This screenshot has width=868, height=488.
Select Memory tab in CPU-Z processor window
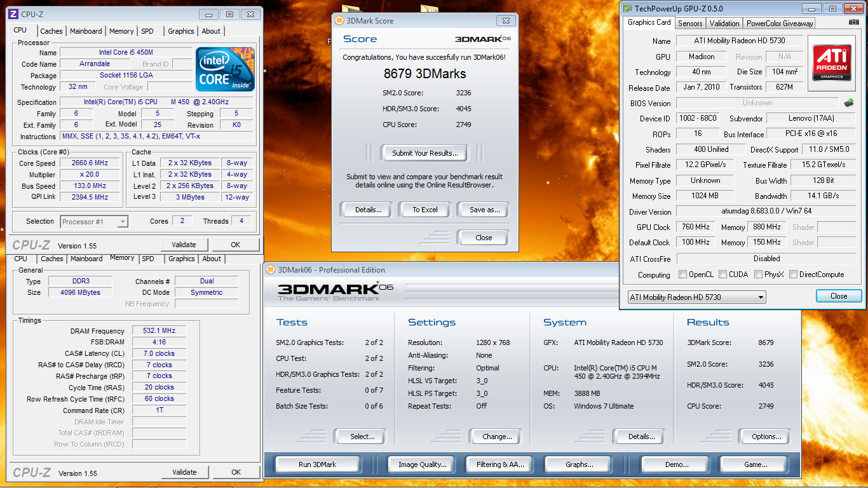pos(121,31)
